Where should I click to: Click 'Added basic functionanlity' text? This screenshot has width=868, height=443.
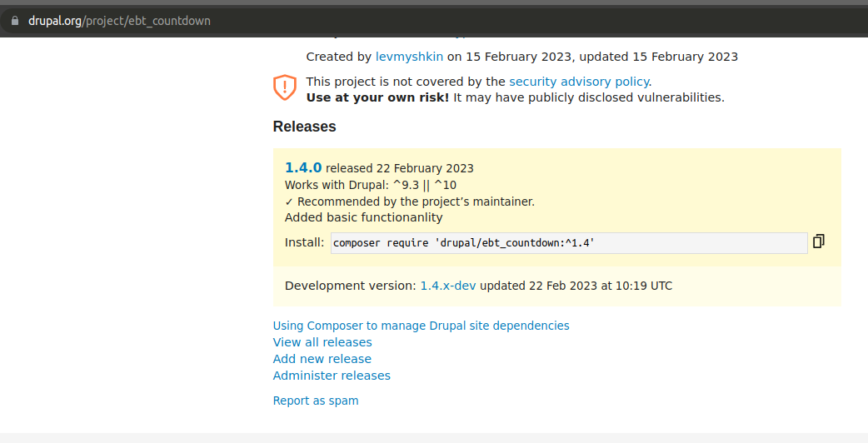364,217
